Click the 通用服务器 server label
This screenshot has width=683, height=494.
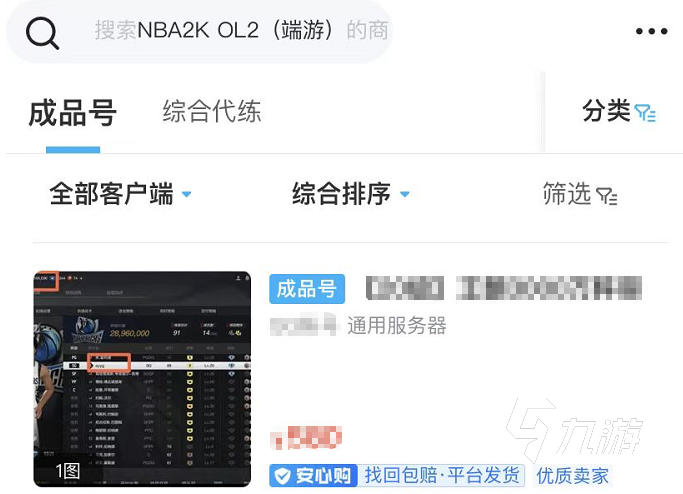click(397, 325)
